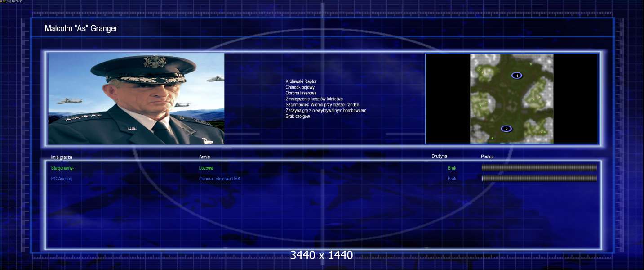Click start position marker 2 on minimap
Viewport: 644px width, 270px height.
(x=506, y=129)
